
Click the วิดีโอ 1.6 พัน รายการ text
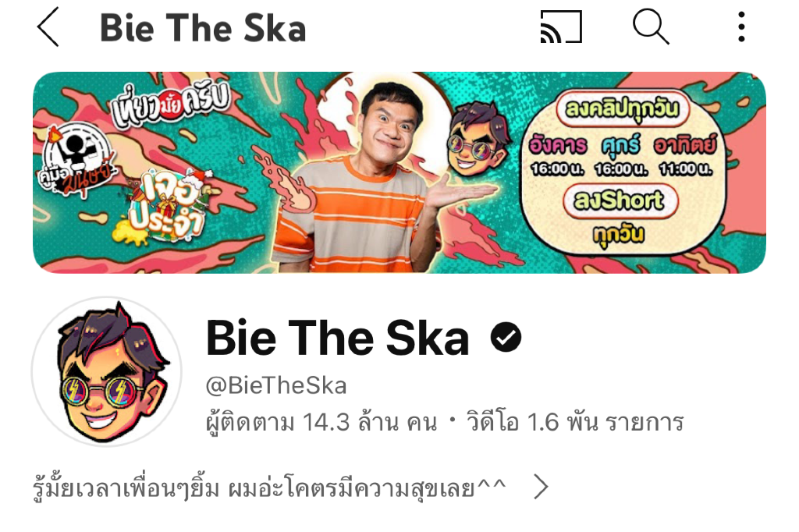(575, 423)
